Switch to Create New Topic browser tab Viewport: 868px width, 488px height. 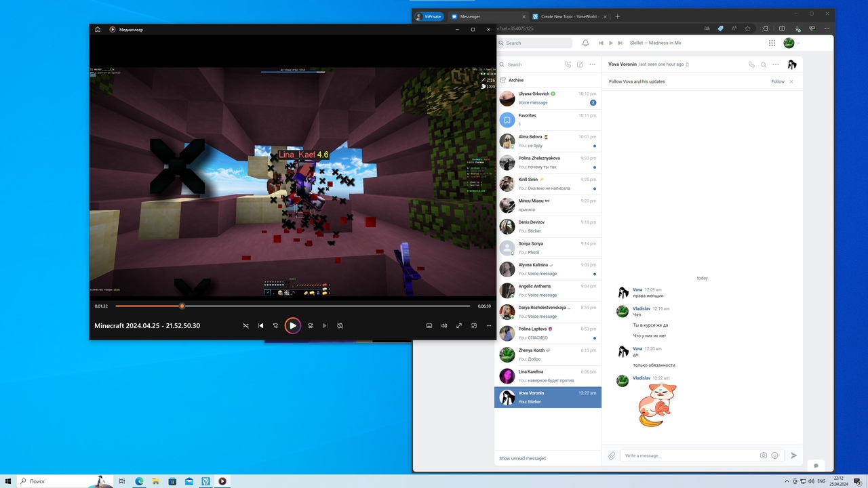(x=568, y=16)
